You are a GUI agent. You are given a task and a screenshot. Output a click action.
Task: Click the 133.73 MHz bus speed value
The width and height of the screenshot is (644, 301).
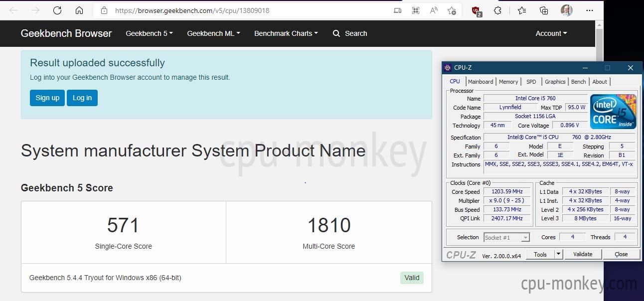(507, 209)
